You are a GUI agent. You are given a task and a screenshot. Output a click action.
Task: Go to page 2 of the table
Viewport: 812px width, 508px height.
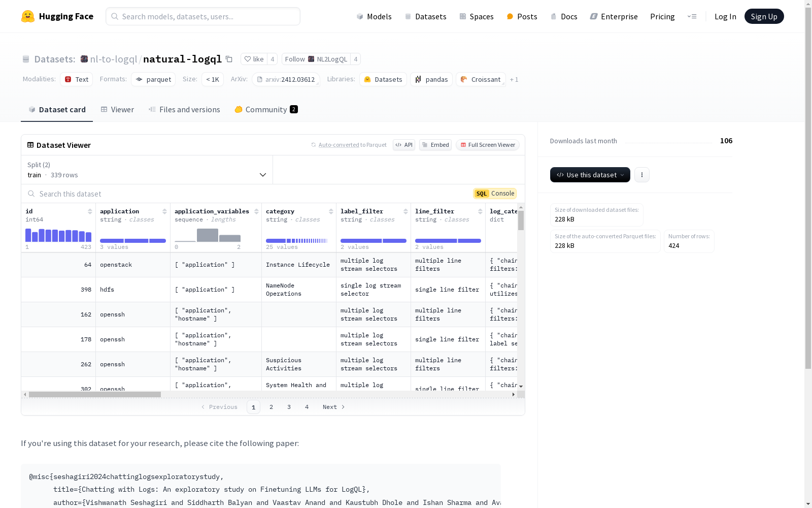coord(272,407)
